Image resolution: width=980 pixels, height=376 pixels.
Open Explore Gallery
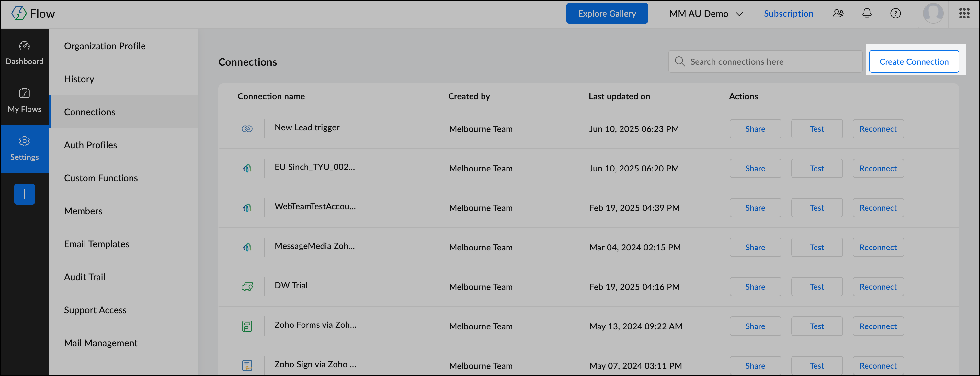click(607, 13)
